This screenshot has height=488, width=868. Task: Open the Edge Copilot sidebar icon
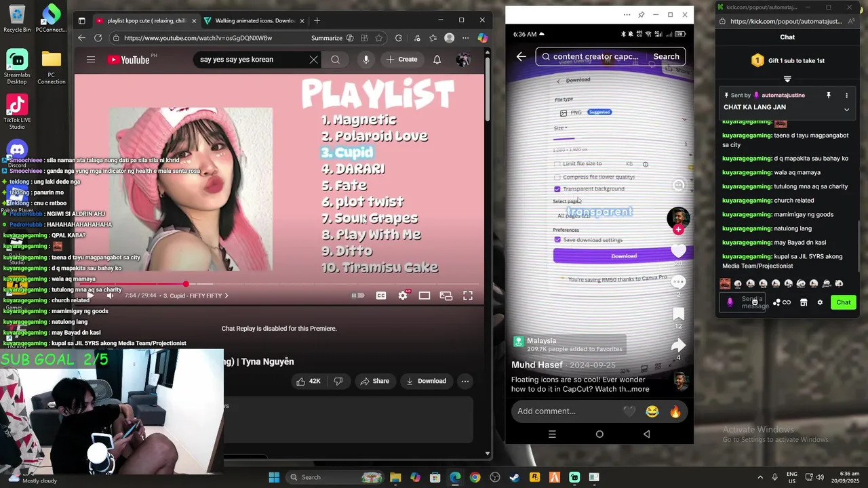coord(482,38)
